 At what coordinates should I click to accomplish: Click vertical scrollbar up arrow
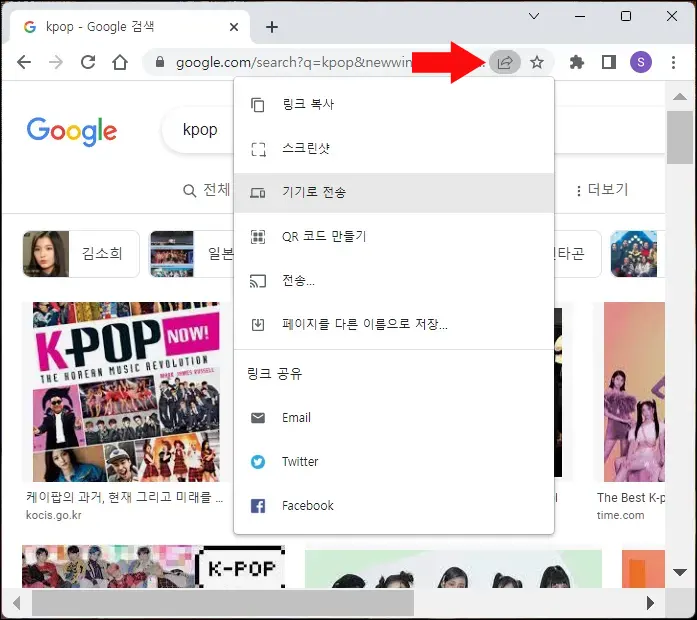[x=680, y=96]
